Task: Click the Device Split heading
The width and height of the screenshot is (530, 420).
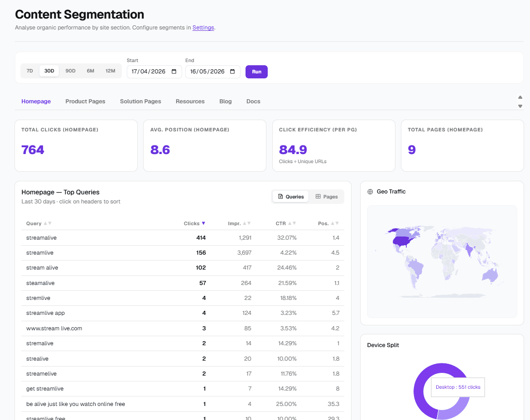Action: click(x=383, y=345)
